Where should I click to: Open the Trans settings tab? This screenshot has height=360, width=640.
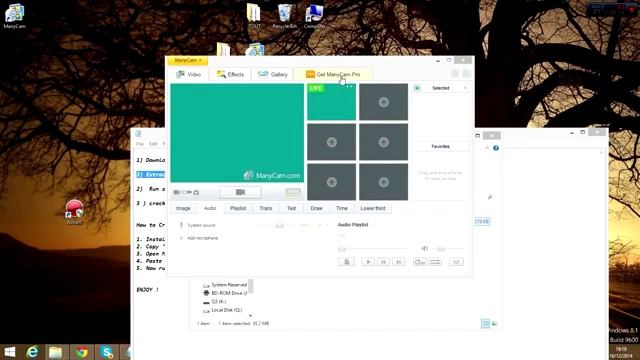pyautogui.click(x=266, y=208)
